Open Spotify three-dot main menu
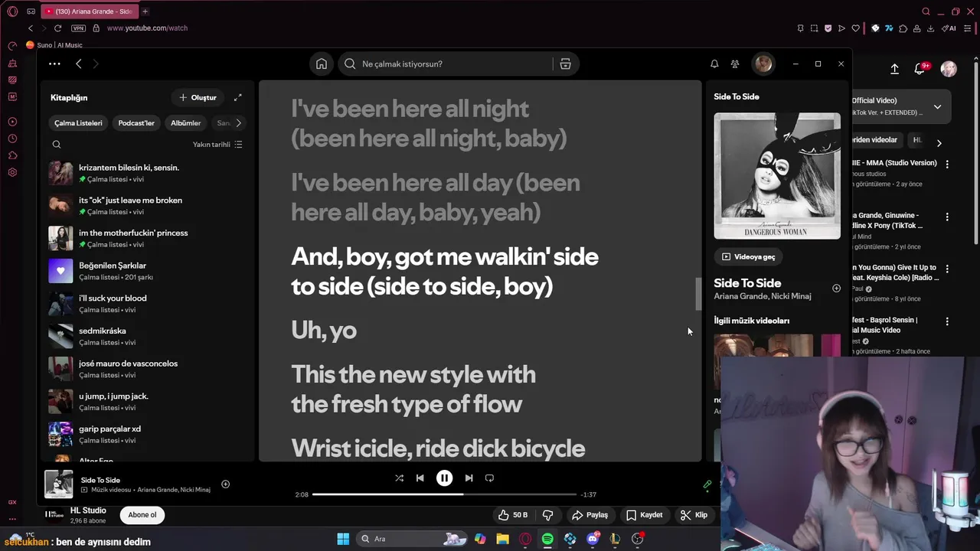The width and height of the screenshot is (980, 551). click(x=54, y=64)
